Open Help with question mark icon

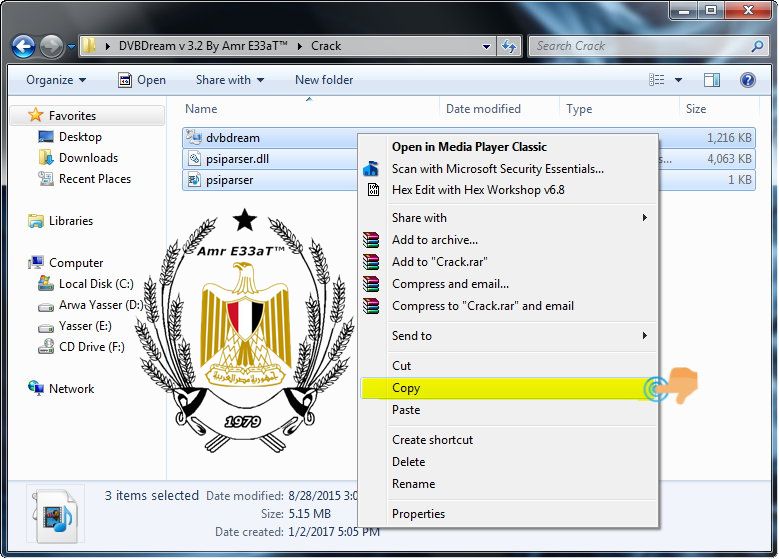coord(748,80)
